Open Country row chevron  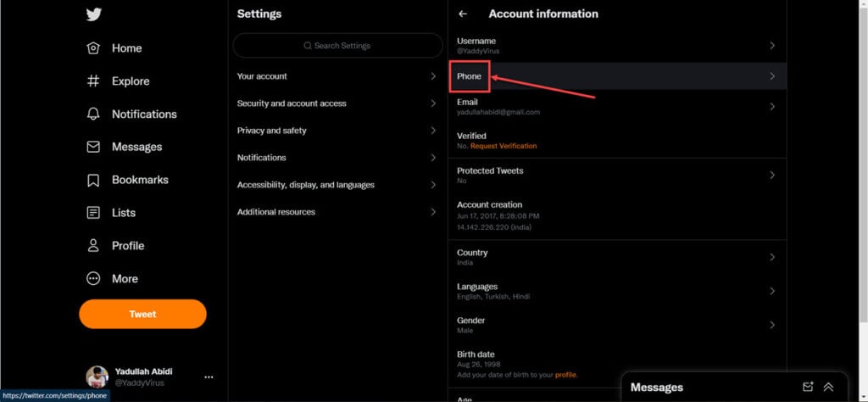[772, 258]
